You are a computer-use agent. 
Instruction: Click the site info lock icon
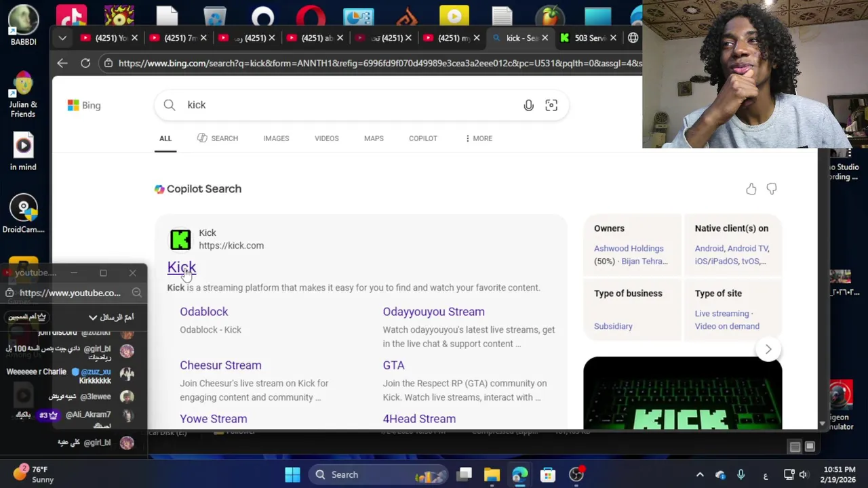(x=108, y=63)
